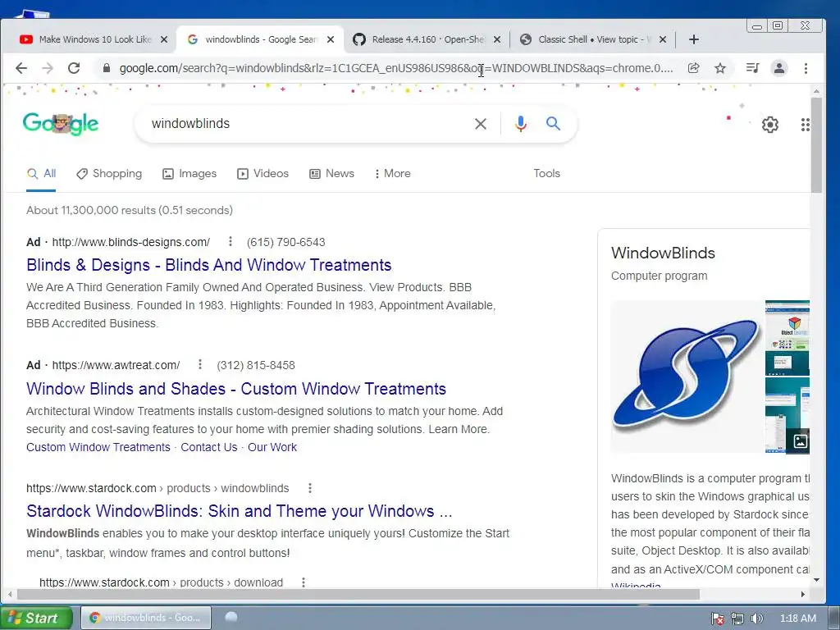The width and height of the screenshot is (840, 630).
Task: Click the Google doodle logo
Action: [x=61, y=124]
